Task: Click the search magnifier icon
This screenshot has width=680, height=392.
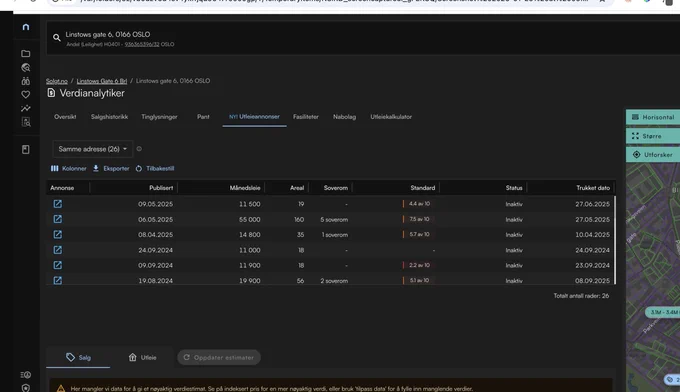Action: pyautogui.click(x=57, y=38)
